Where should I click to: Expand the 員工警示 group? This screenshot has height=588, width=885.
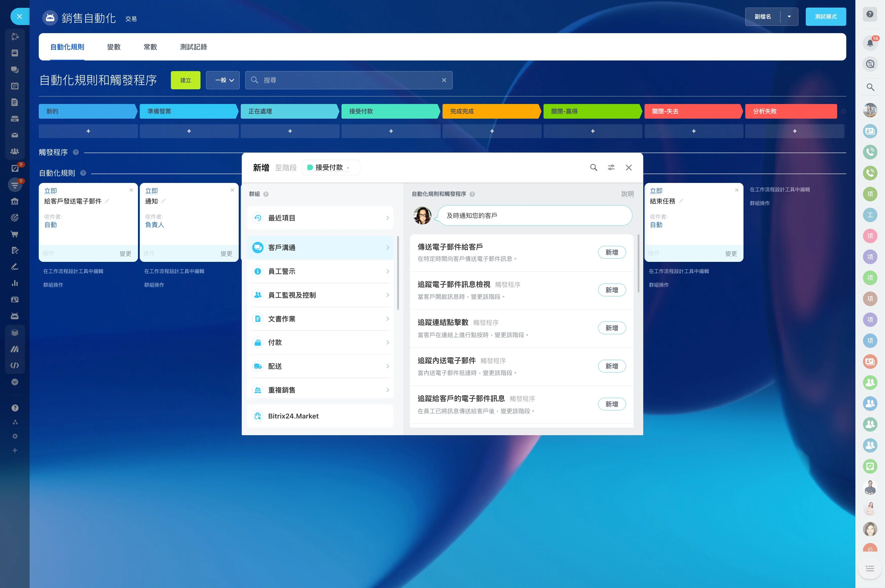click(320, 271)
